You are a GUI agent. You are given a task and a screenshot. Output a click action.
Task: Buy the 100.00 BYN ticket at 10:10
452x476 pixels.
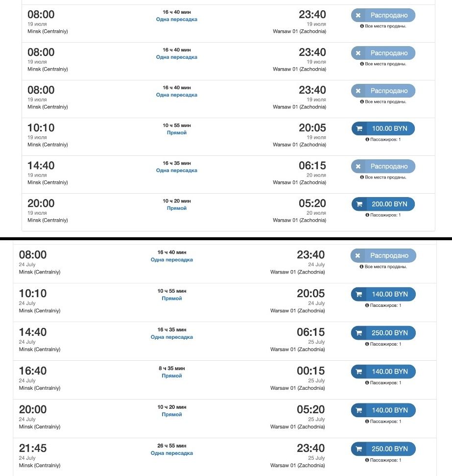[383, 128]
